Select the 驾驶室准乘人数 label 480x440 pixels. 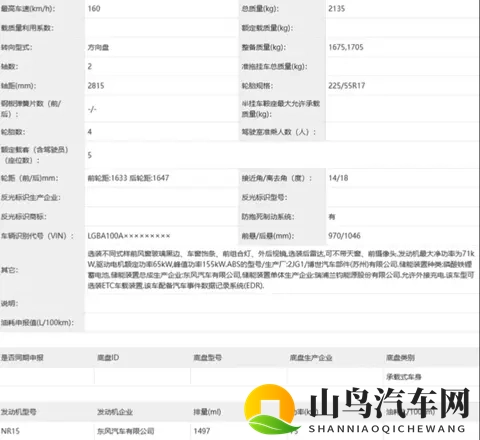coord(279,132)
